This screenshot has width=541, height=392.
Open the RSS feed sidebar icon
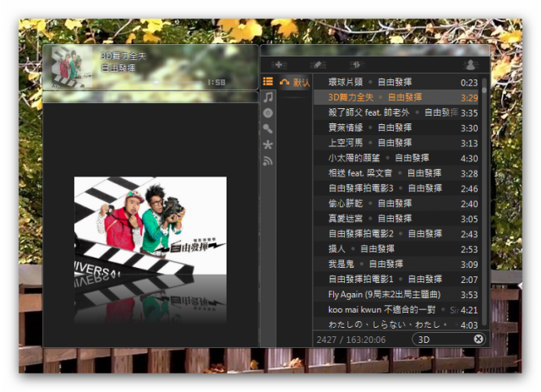pos(268,161)
